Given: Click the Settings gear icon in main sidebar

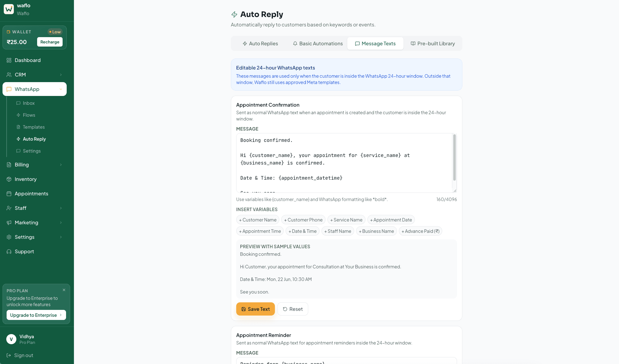Looking at the screenshot, I should tap(9, 237).
